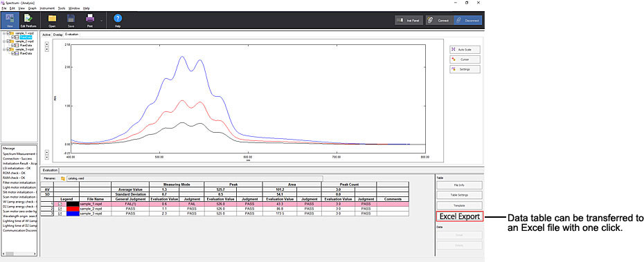644x262 pixels.
Task: Toggle legend checkbox in table row 1
Action: click(x=61, y=204)
